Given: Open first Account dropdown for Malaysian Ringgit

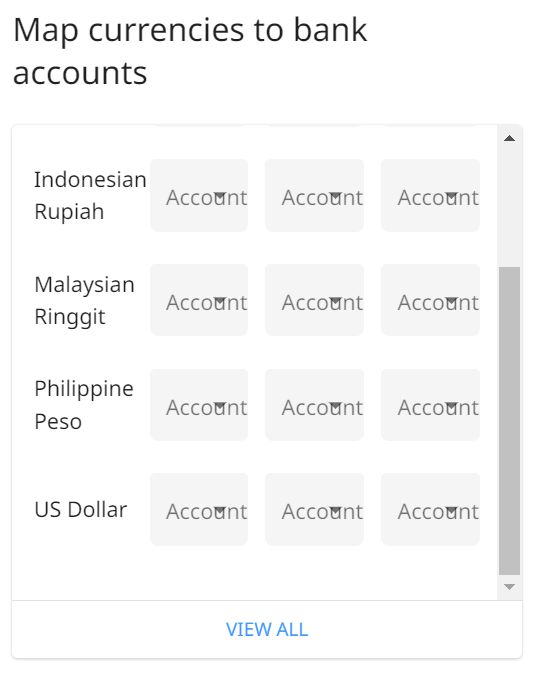Looking at the screenshot, I should [199, 300].
